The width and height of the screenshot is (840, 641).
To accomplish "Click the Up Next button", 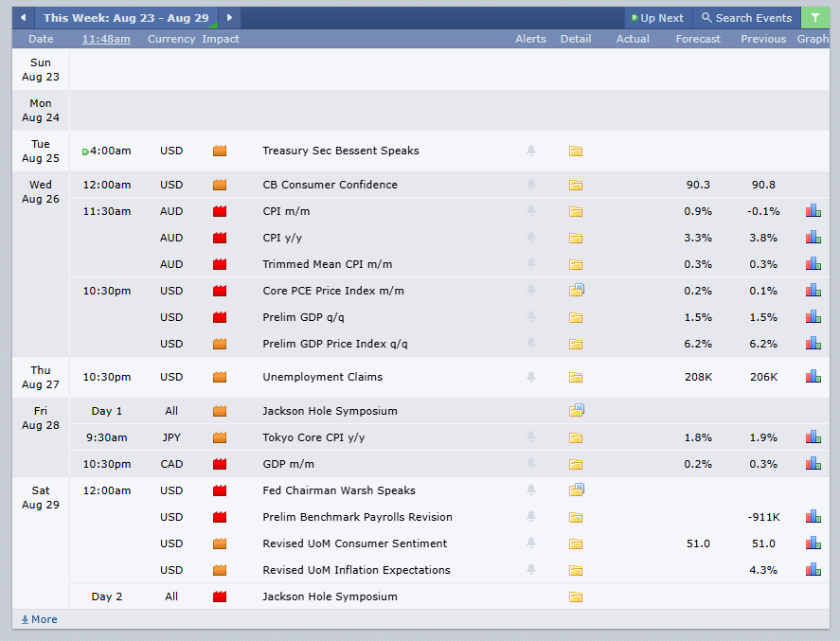I will tap(658, 18).
